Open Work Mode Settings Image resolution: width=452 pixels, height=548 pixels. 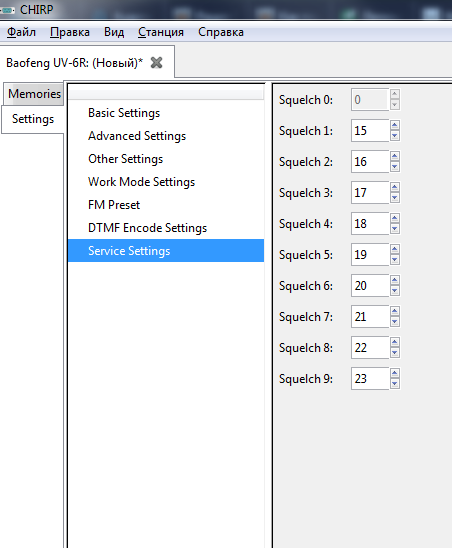click(x=142, y=182)
